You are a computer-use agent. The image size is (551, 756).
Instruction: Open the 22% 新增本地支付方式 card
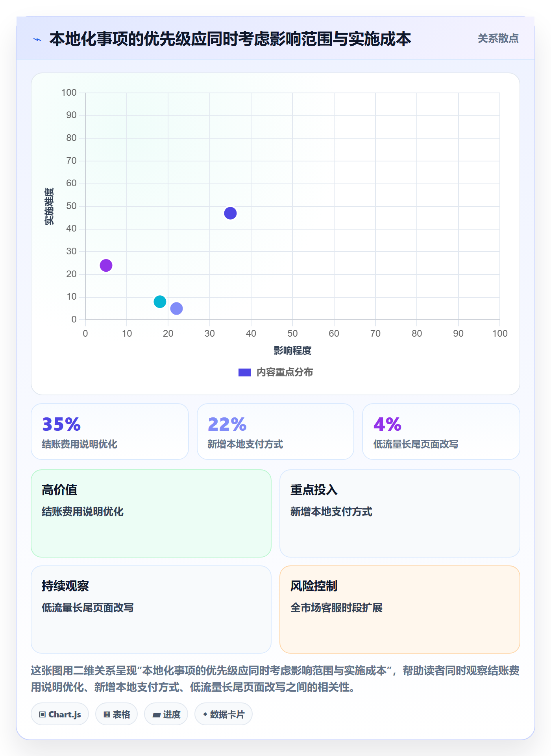click(275, 432)
